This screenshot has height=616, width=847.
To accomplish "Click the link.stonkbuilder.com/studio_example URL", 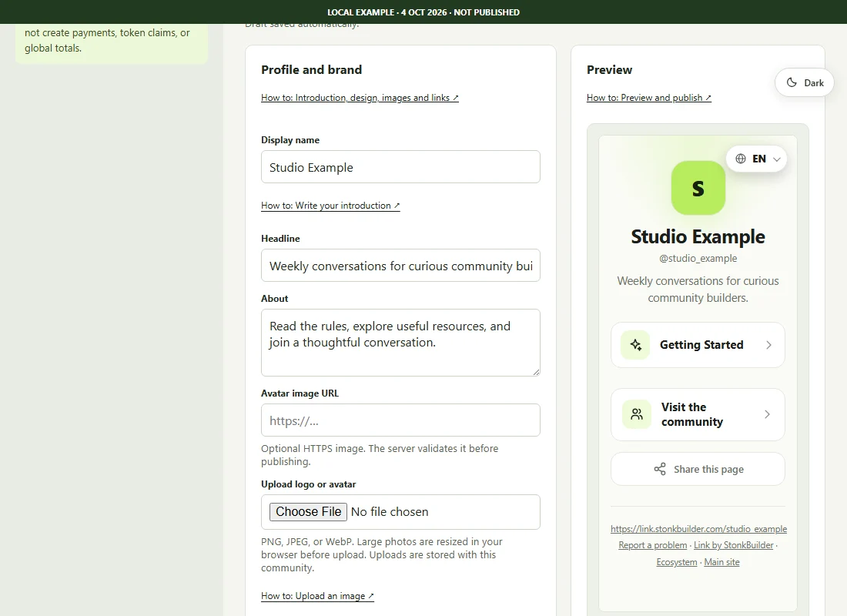I will [x=698, y=529].
